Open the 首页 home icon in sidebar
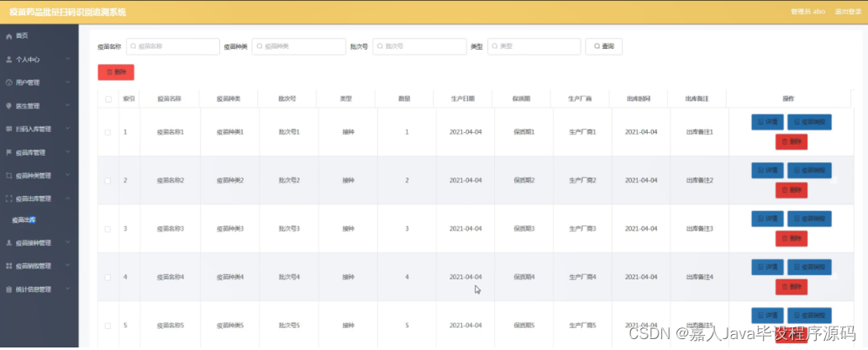The height and width of the screenshot is (350, 868). pyautogui.click(x=8, y=36)
